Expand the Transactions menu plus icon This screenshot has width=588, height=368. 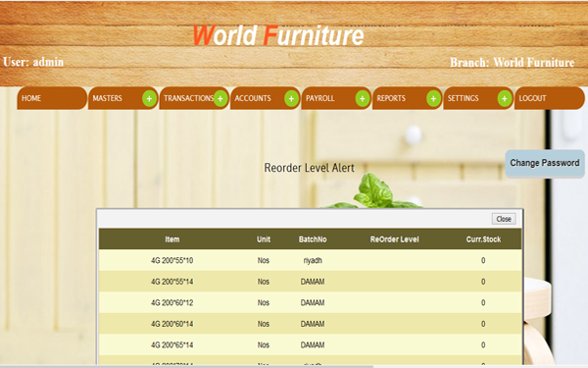[220, 99]
